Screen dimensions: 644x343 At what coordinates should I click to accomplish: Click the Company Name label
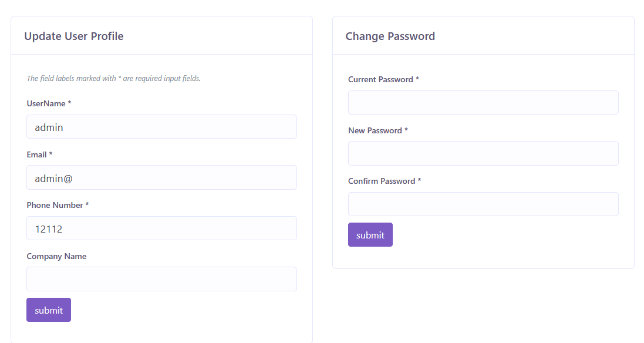56,256
